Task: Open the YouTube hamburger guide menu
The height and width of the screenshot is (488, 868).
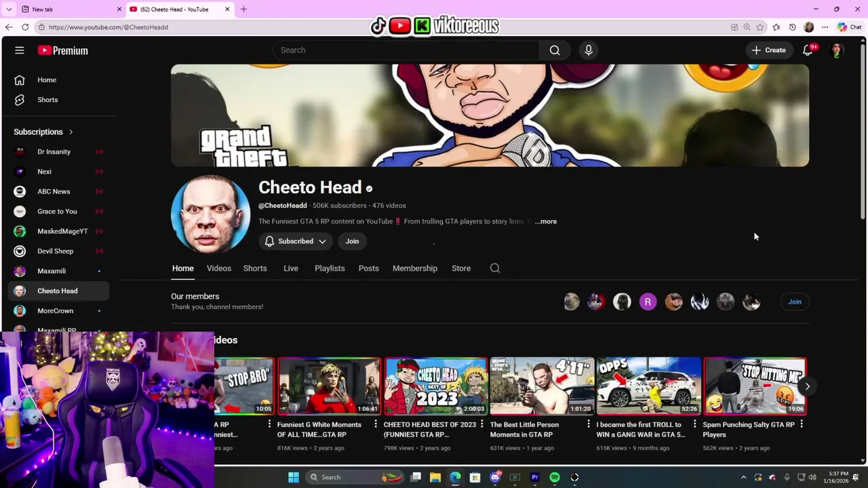Action: (x=20, y=50)
